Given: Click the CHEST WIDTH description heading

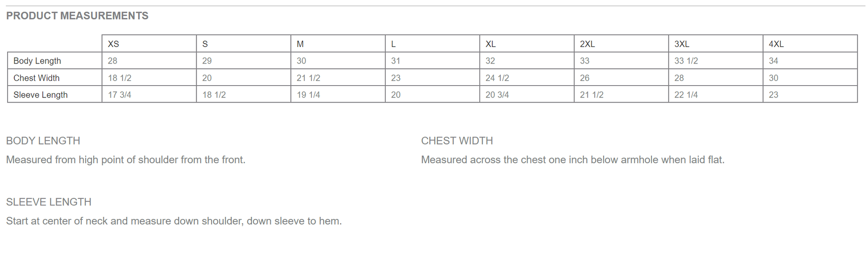Looking at the screenshot, I should point(457,141).
